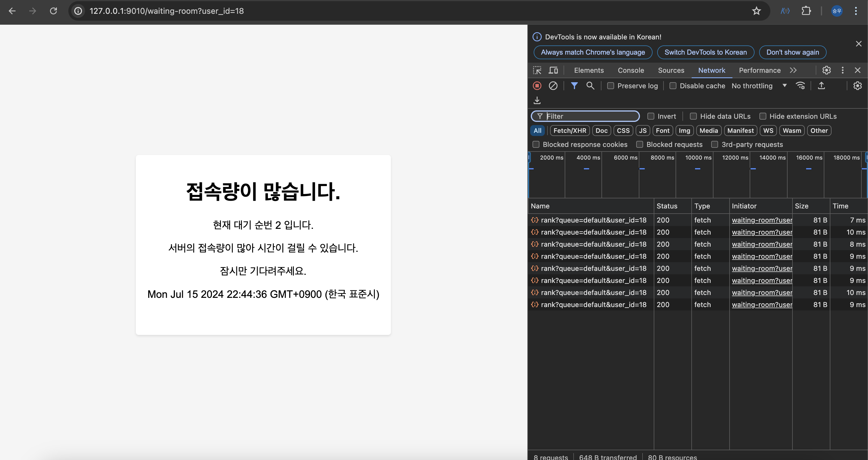Open network search magnifier
The width and height of the screenshot is (868, 460).
(x=590, y=86)
